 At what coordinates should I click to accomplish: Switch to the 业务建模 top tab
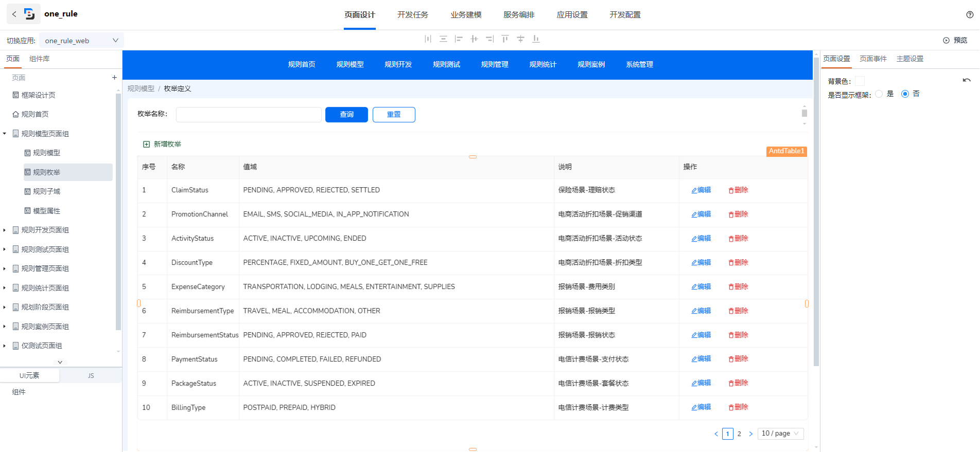click(x=466, y=15)
